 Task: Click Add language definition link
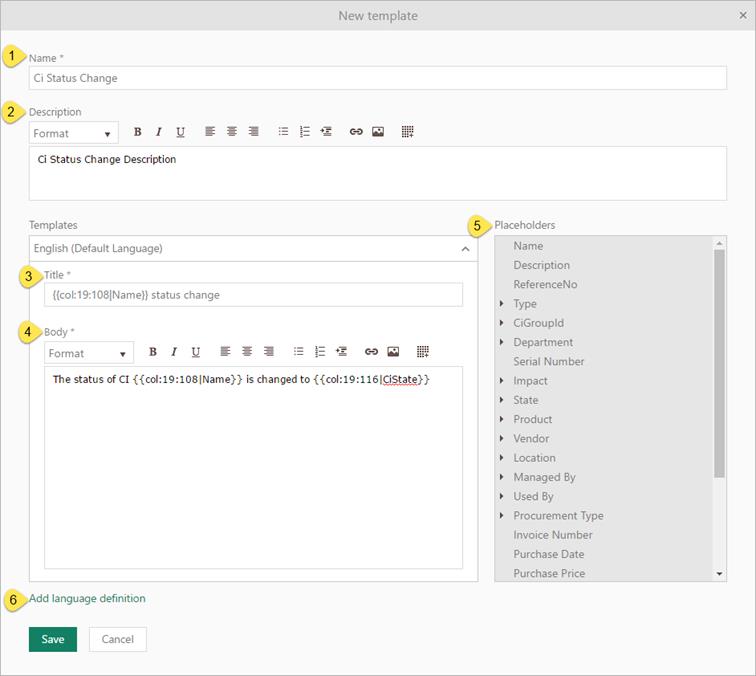coord(87,599)
